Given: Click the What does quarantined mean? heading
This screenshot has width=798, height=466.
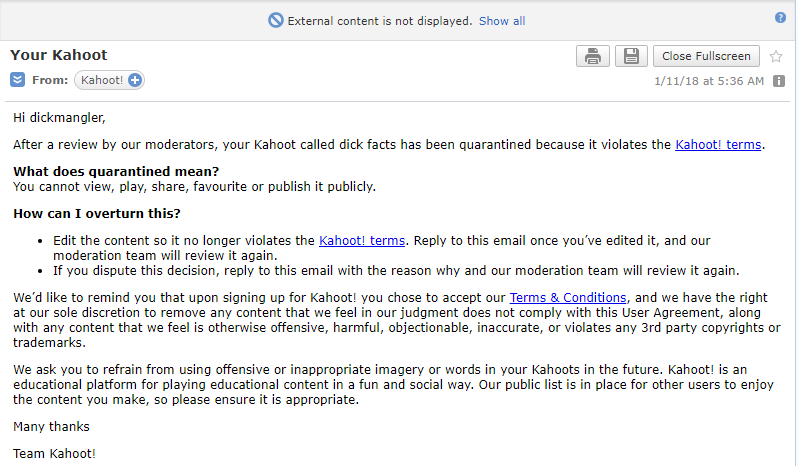Looking at the screenshot, I should point(116,171).
